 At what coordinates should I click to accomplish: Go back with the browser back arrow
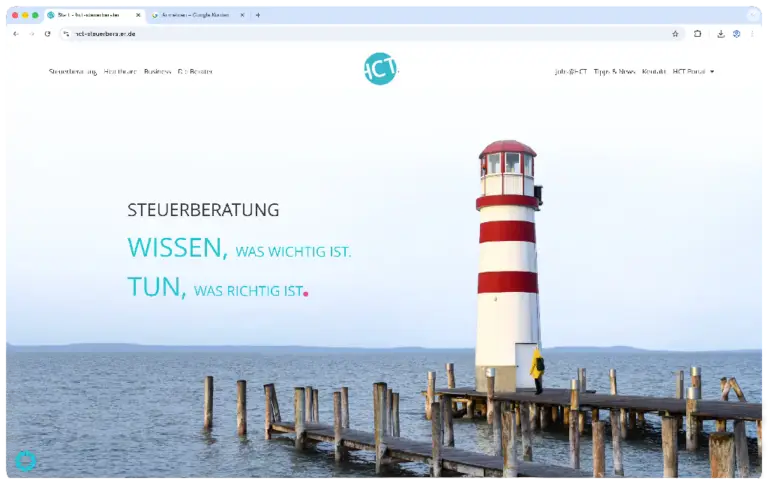tap(16, 34)
